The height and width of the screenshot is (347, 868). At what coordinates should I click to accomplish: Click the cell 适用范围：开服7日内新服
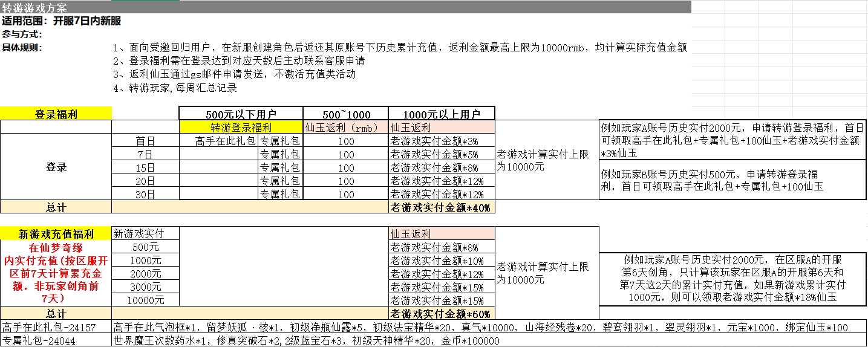(x=61, y=21)
